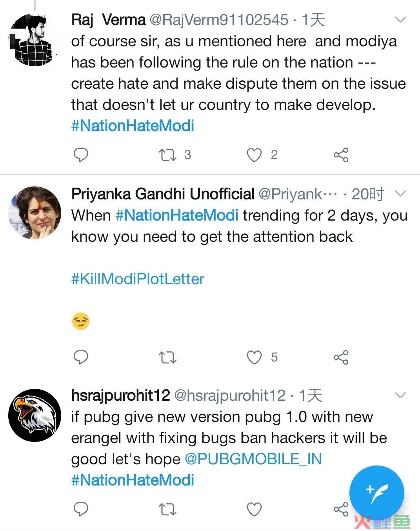Like hsrajpurohit12's tweet
This screenshot has width=420, height=531.
(254, 509)
